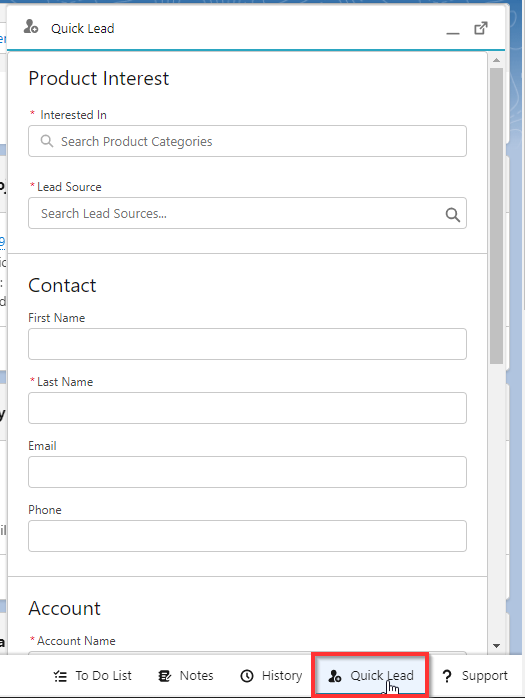Open the Quick Lead utility tab
The width and height of the screenshot is (525, 698).
[370, 676]
